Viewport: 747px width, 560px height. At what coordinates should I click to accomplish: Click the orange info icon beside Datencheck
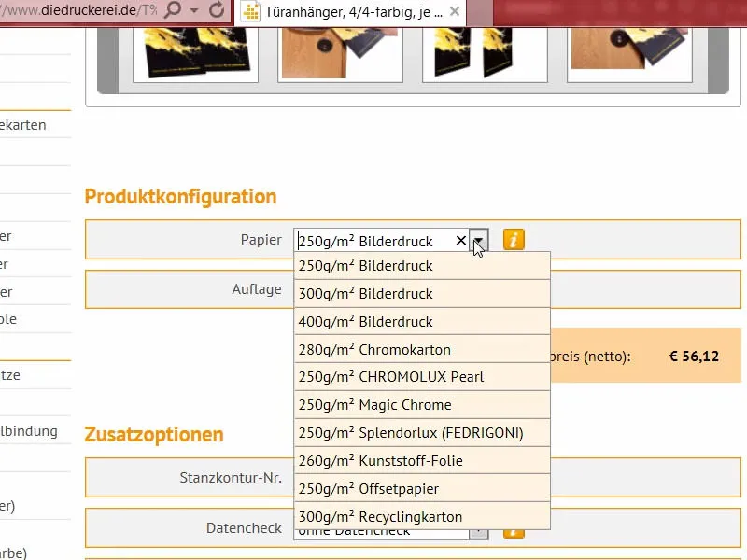514,534
